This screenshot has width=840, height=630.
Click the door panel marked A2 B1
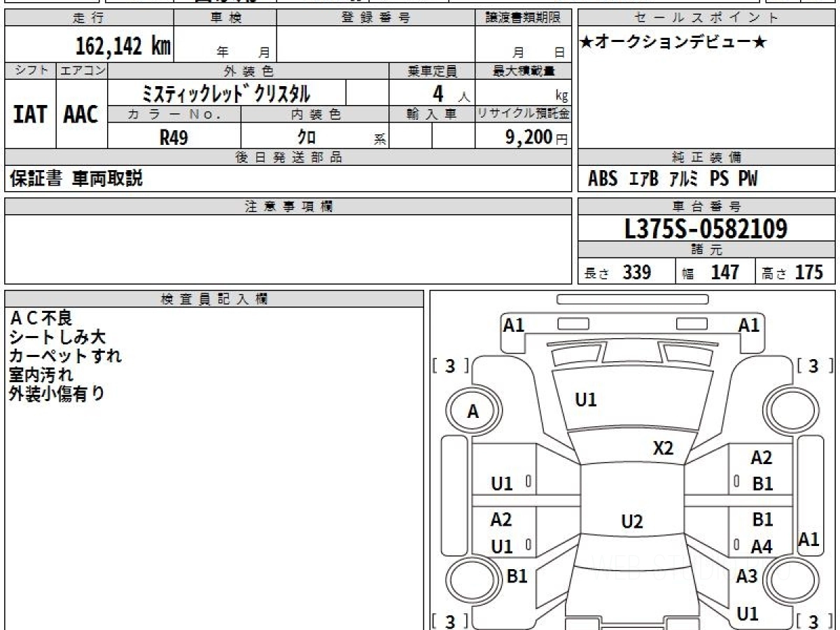[x=762, y=470]
